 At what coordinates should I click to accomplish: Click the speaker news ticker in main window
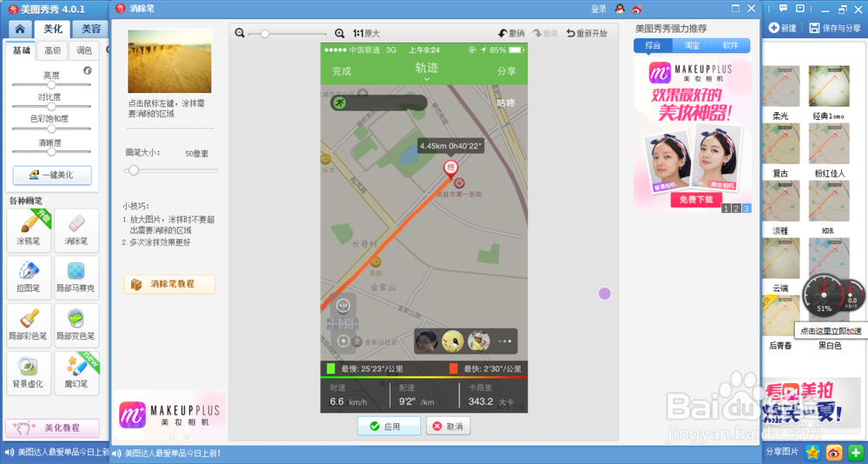(x=56, y=453)
